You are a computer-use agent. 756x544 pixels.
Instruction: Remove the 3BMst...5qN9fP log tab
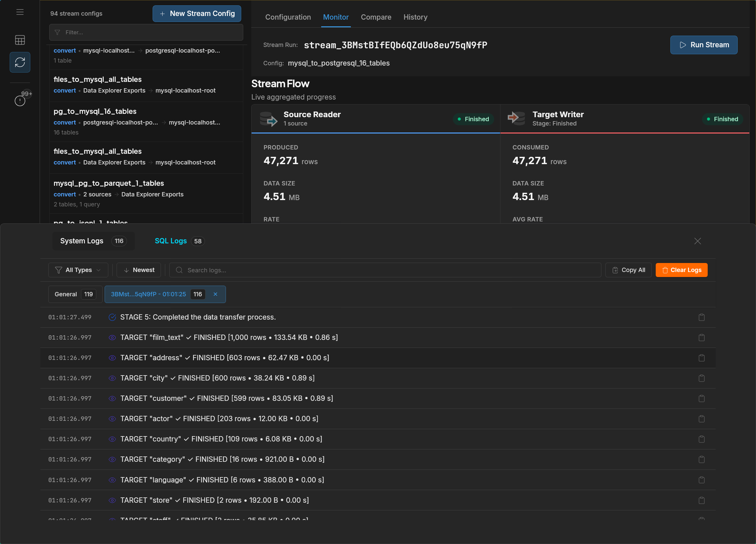(x=215, y=294)
